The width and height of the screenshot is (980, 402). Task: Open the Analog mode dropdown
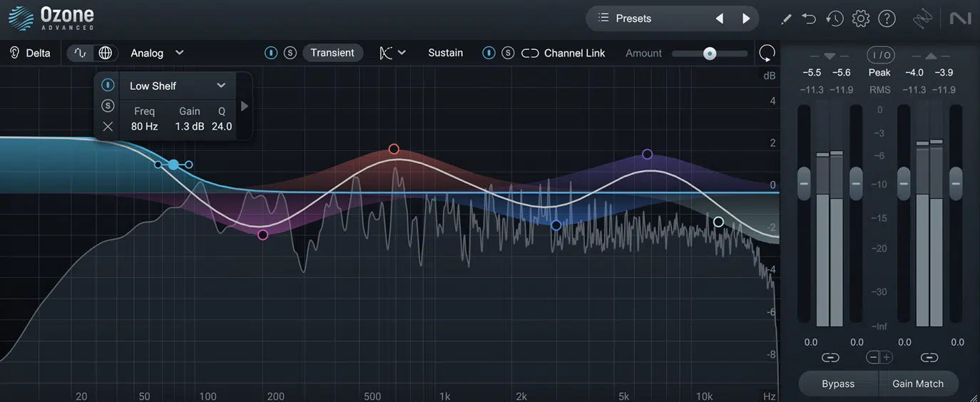coord(157,53)
